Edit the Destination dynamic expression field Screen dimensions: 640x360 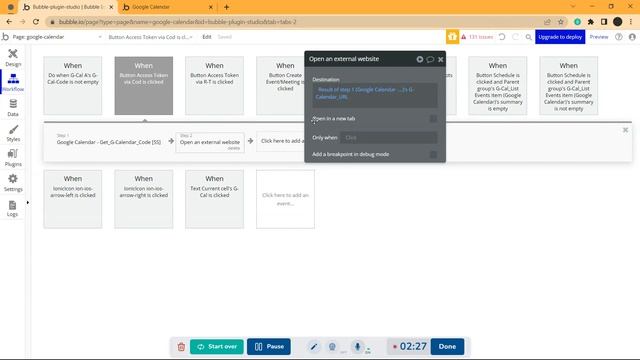pos(375,95)
